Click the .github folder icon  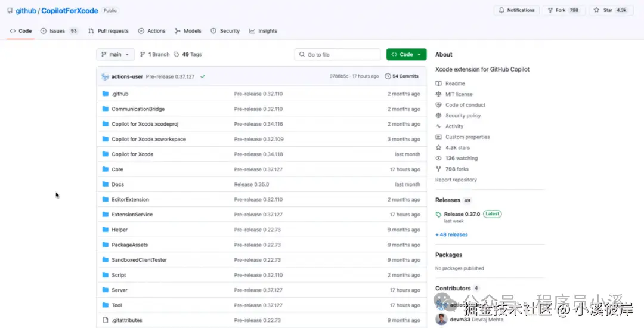coord(105,94)
